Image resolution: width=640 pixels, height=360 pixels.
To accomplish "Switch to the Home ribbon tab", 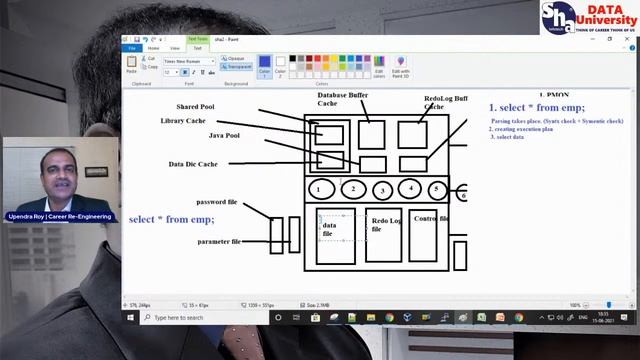I will click(153, 48).
